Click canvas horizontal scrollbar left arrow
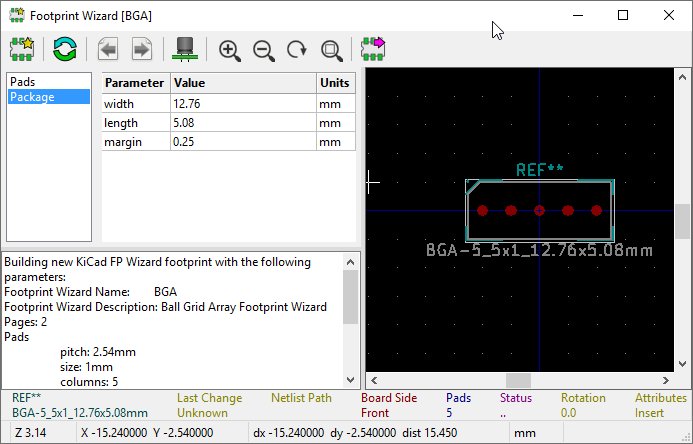The height and width of the screenshot is (444, 693). tap(374, 380)
